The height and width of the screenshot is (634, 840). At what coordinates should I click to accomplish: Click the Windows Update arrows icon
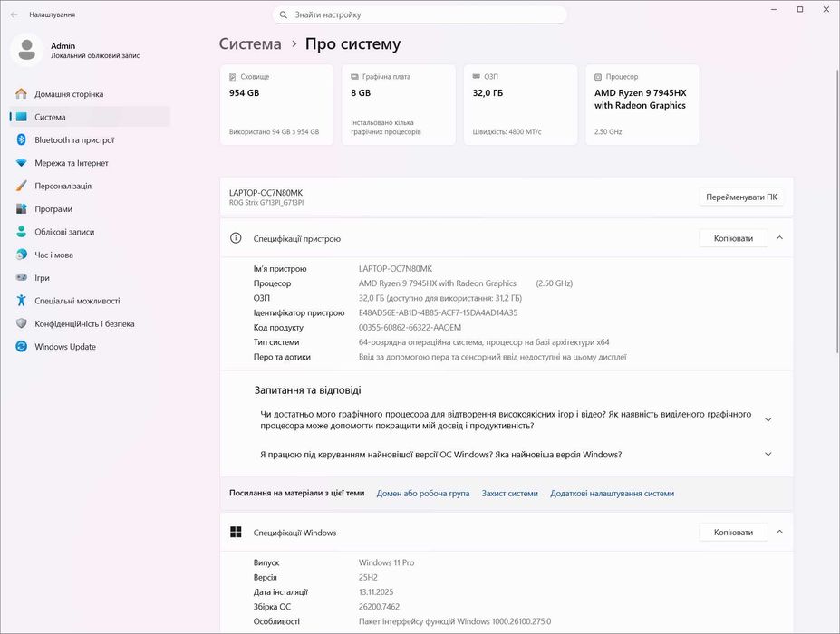[x=21, y=347]
